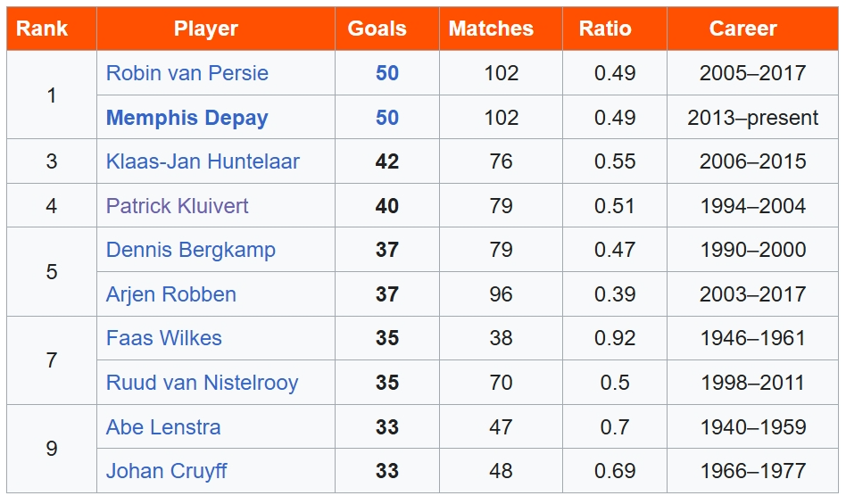Open the Johan Cruyff player page

point(166,471)
